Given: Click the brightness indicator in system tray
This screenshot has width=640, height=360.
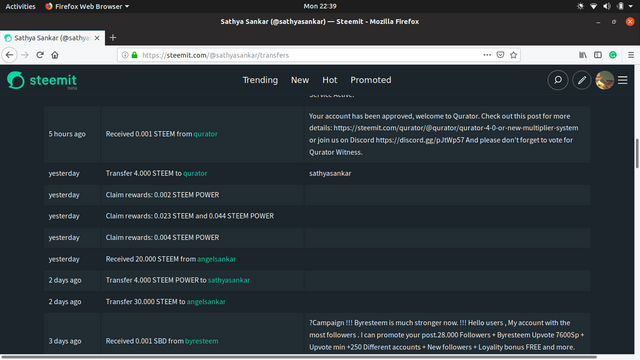Looking at the screenshot, I should (x=580, y=6).
